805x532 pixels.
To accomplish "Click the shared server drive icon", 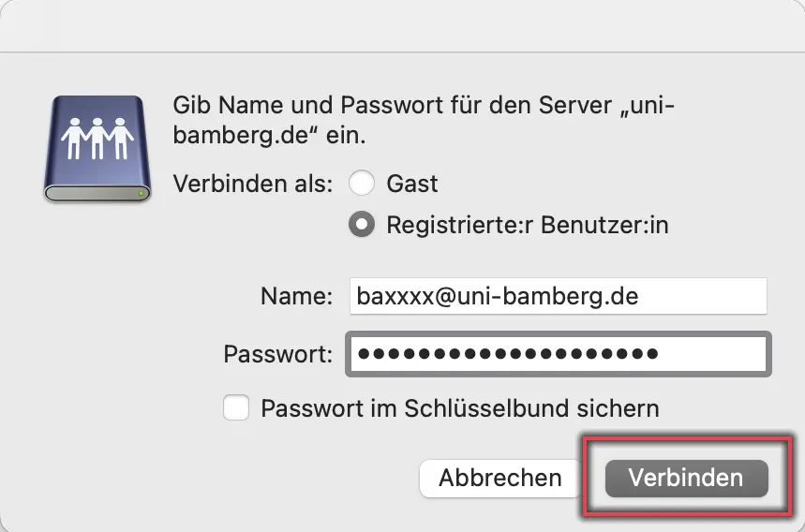I will pyautogui.click(x=97, y=149).
